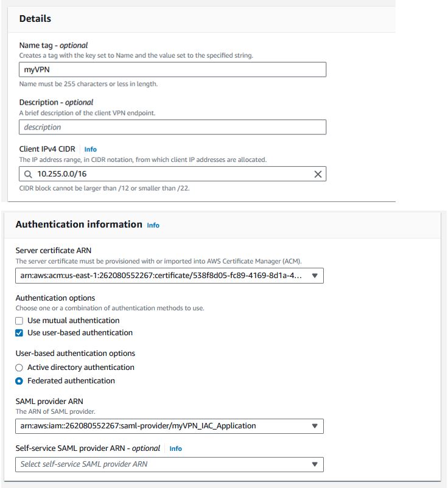Open the Self-service SAML provider ARN dropdown
The width and height of the screenshot is (448, 488).
click(x=169, y=464)
